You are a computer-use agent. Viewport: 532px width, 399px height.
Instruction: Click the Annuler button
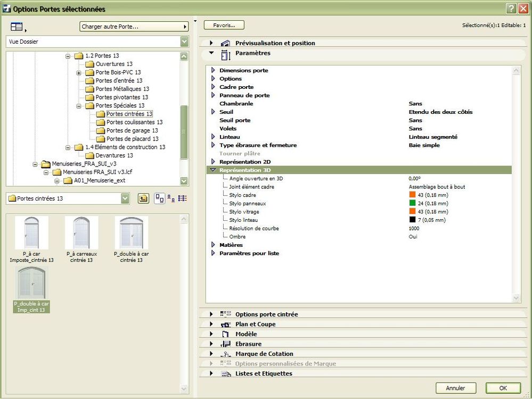455,388
